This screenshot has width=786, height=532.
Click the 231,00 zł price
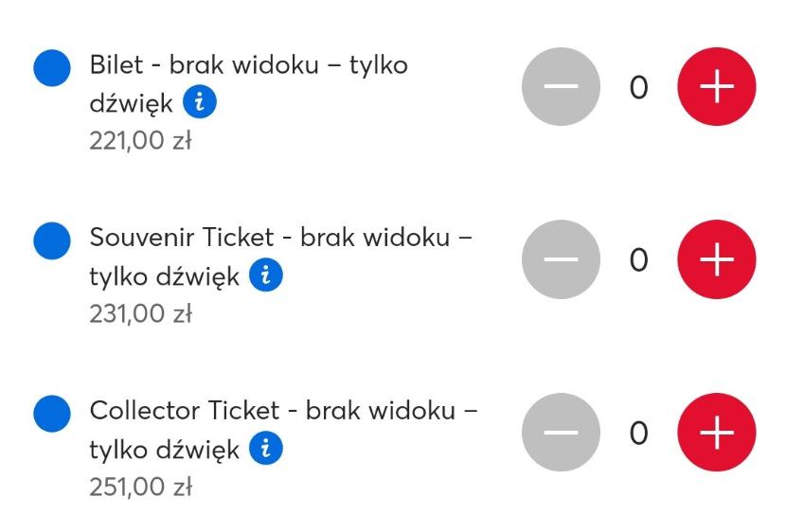(140, 314)
